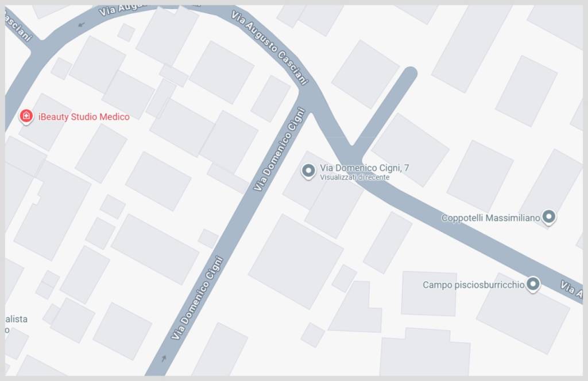Click the one-way arrow at bottom of Via Domenico Cigni
Screen dimensions: 588x381
(164, 359)
